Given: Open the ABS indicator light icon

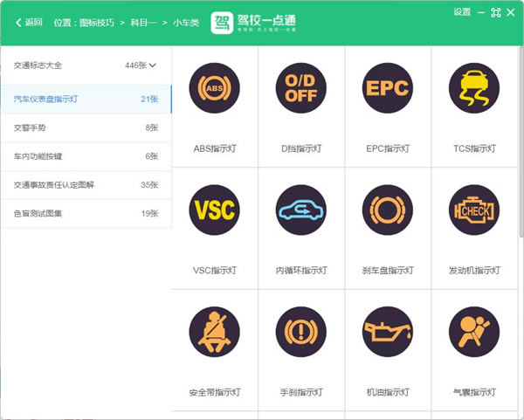Looking at the screenshot, I should point(215,88).
